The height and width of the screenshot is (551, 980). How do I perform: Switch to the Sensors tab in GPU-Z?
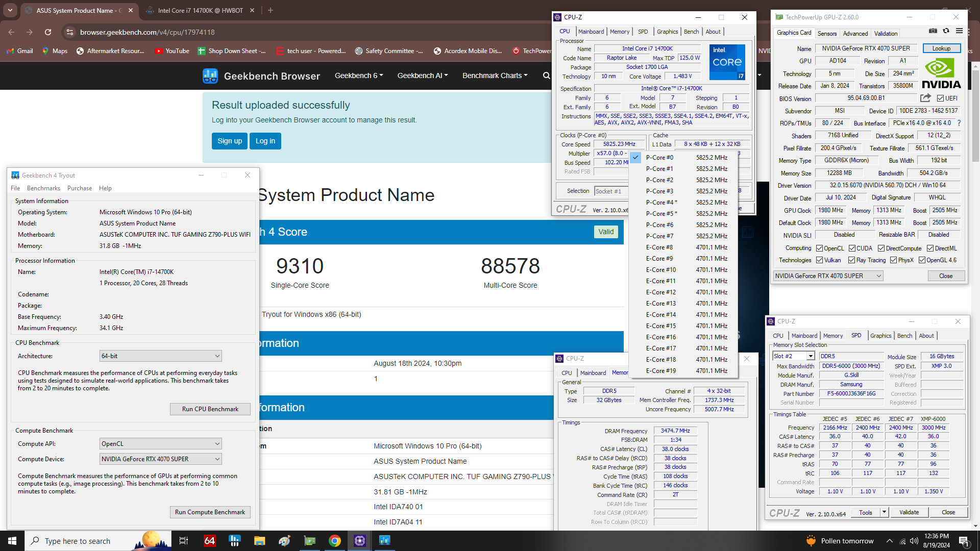827,34
